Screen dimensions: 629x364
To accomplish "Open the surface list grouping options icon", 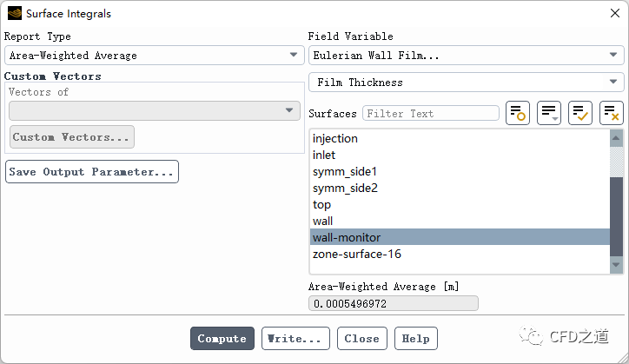I will pyautogui.click(x=549, y=113).
